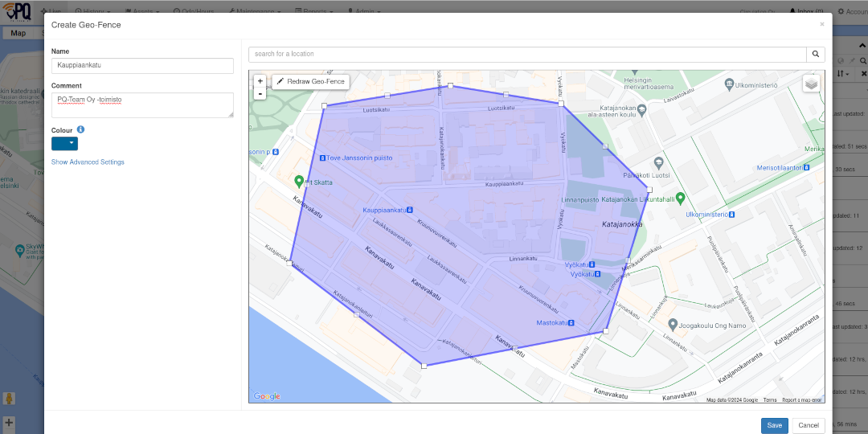Cancel the geo-fence creation
The height and width of the screenshot is (434, 868).
click(809, 425)
